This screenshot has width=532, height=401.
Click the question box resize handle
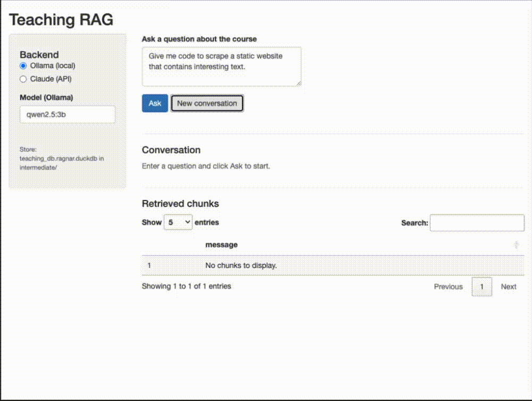click(298, 83)
